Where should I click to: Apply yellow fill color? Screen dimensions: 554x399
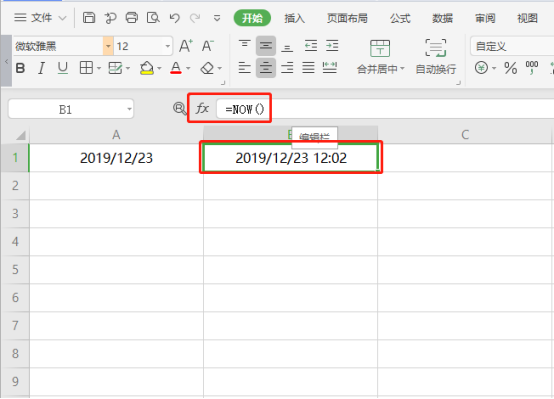pyautogui.click(x=147, y=68)
